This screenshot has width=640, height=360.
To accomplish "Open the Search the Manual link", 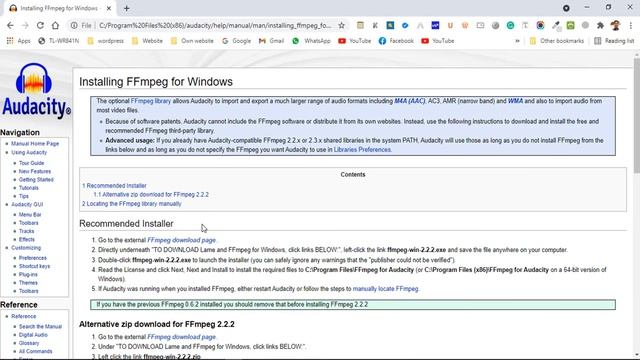I will pyautogui.click(x=40, y=327).
